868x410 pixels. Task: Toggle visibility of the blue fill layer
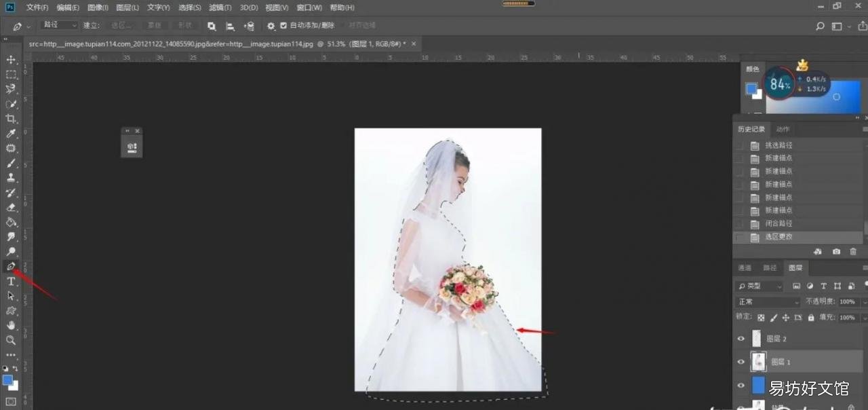tap(741, 386)
